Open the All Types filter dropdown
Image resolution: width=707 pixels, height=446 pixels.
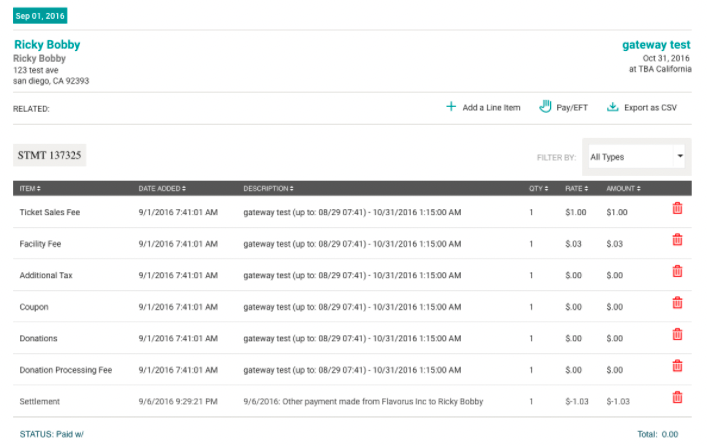tap(636, 157)
